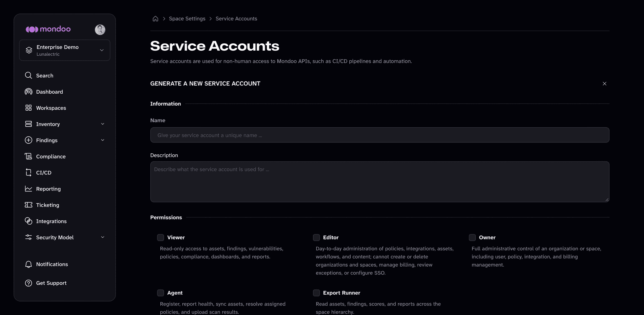The image size is (644, 315).
Task: Go home via breadcrumb house icon
Action: click(x=155, y=19)
